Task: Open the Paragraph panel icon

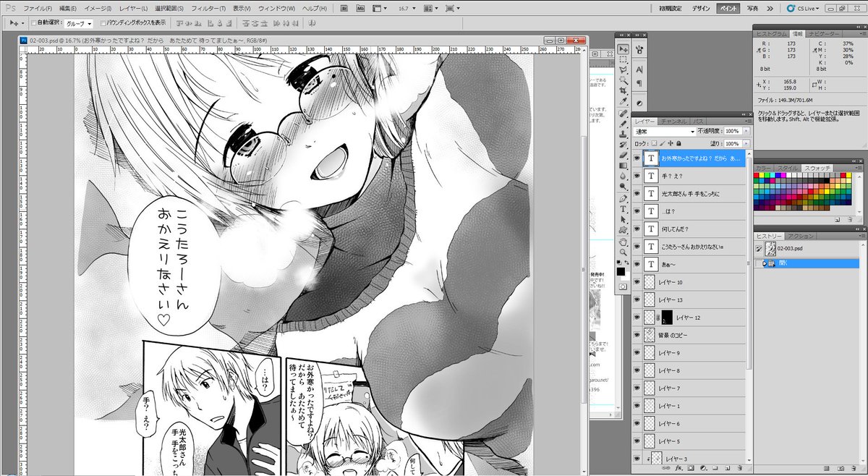Action: 639,84
